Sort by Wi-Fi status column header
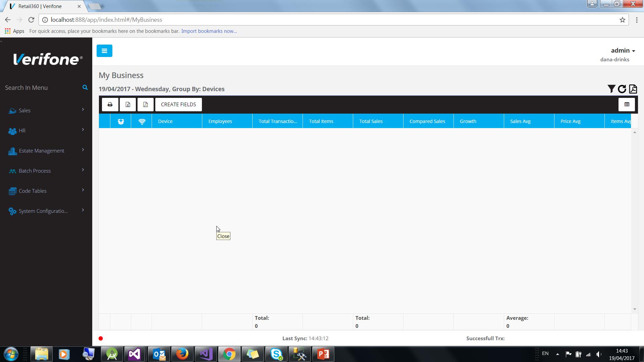 (142, 121)
